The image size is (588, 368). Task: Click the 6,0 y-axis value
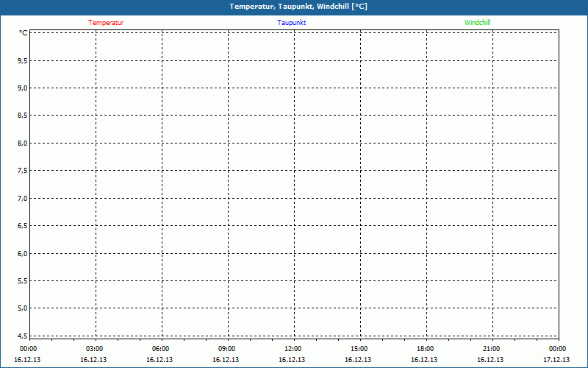click(x=23, y=253)
